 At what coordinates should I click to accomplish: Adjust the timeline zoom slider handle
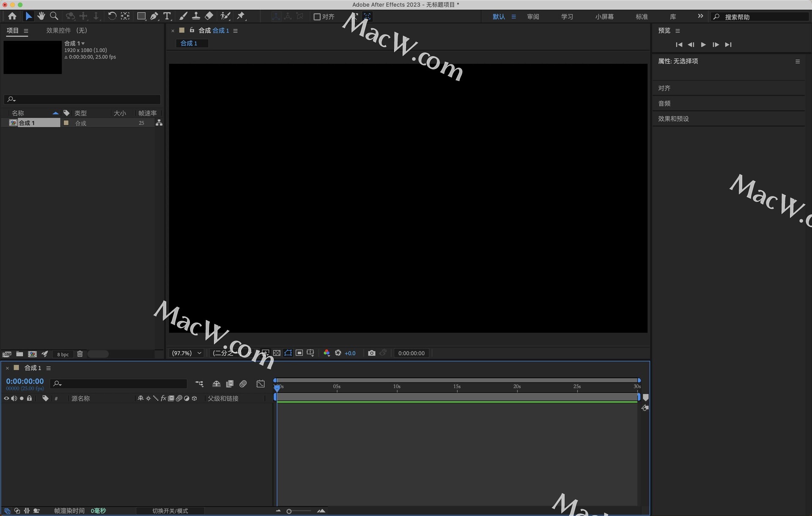pyautogui.click(x=289, y=511)
